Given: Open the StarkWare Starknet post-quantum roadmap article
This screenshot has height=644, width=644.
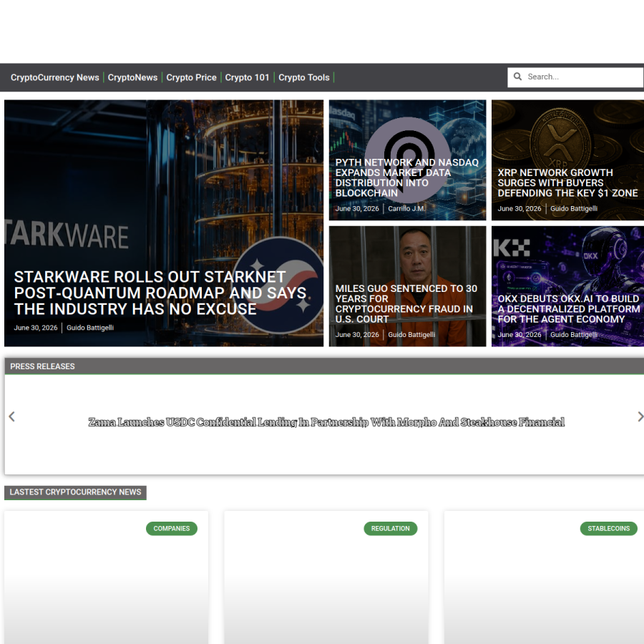Looking at the screenshot, I should coord(160,293).
